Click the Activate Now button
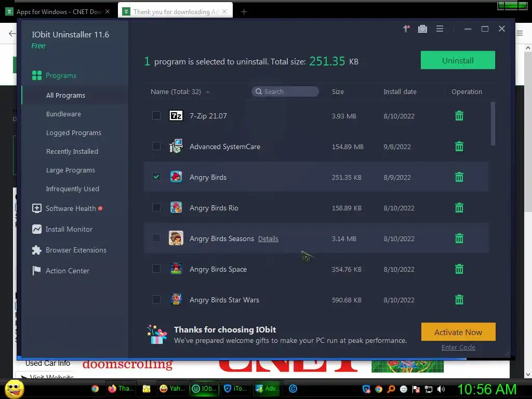Viewport: 532px width, 399px height. 458,332
